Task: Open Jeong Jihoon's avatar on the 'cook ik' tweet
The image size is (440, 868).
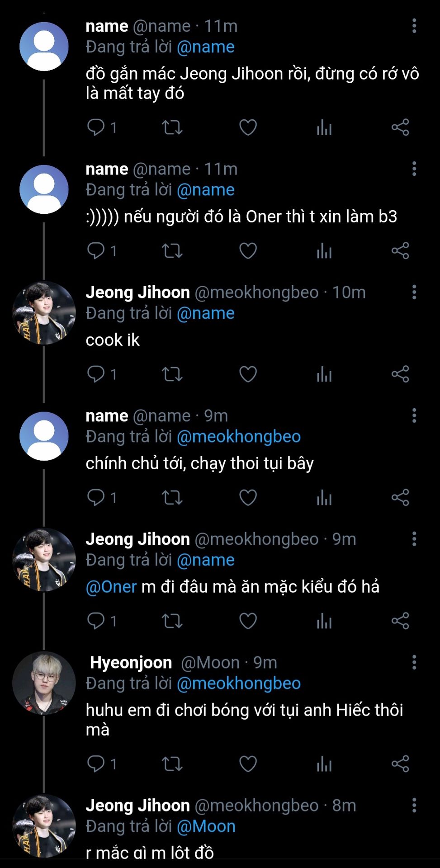Action: (44, 313)
